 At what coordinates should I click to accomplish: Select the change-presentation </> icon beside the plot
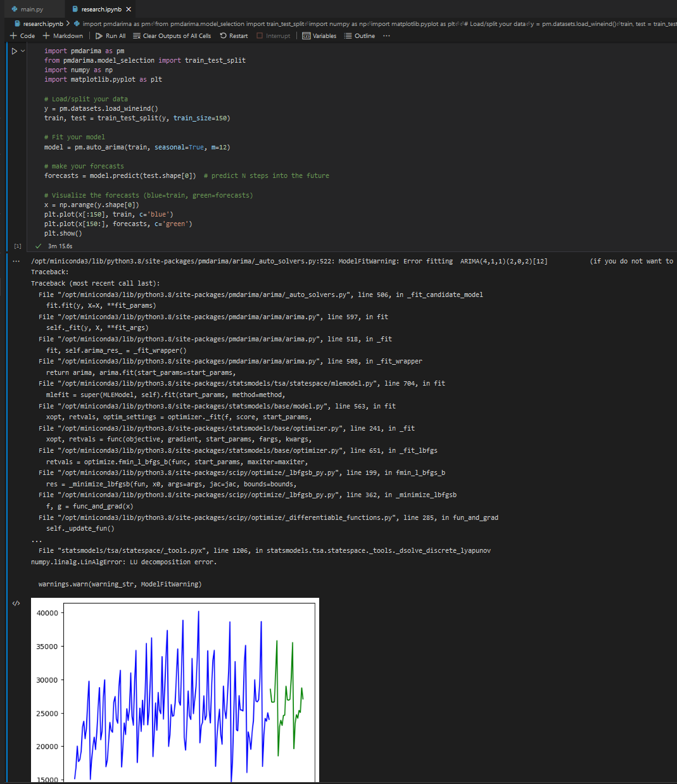16,603
